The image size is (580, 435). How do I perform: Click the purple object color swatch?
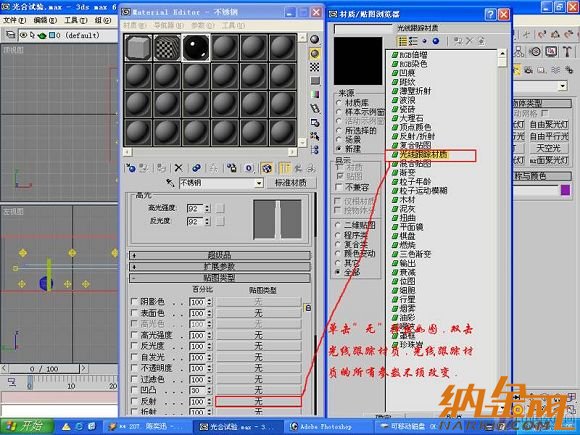tap(565, 190)
